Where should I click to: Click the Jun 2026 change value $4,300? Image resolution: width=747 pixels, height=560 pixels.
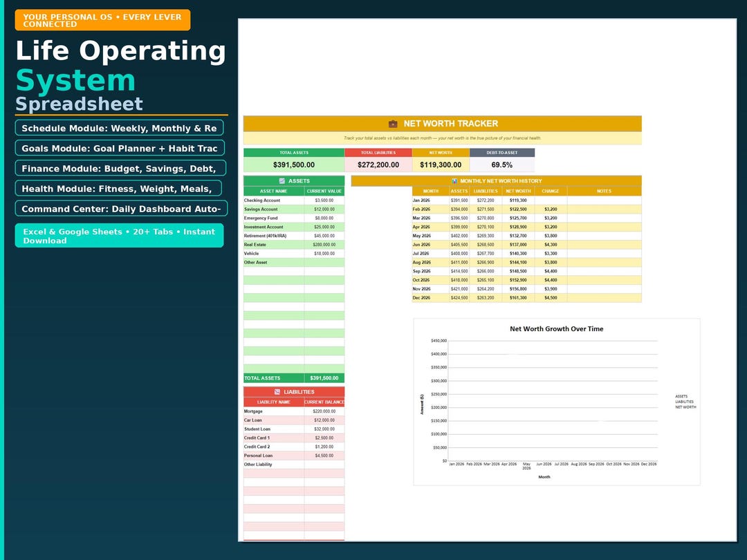[551, 245]
